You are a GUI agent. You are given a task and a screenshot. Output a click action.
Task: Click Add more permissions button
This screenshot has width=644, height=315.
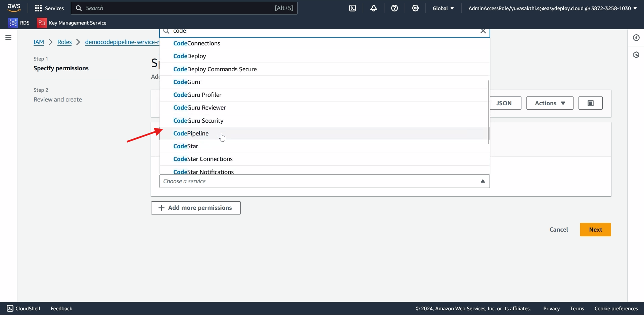(x=196, y=208)
